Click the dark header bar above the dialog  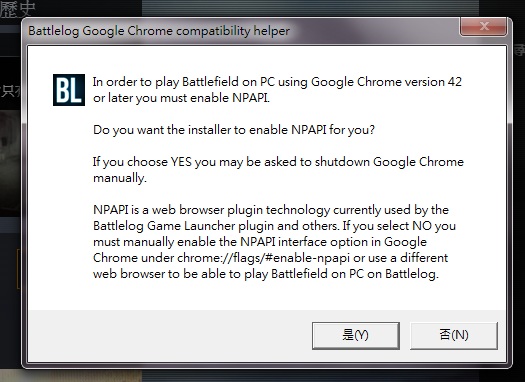point(311,7)
